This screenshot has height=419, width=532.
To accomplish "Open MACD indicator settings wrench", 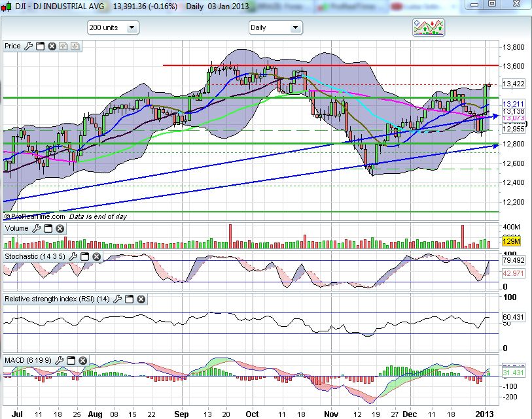I will [x=60, y=360].
